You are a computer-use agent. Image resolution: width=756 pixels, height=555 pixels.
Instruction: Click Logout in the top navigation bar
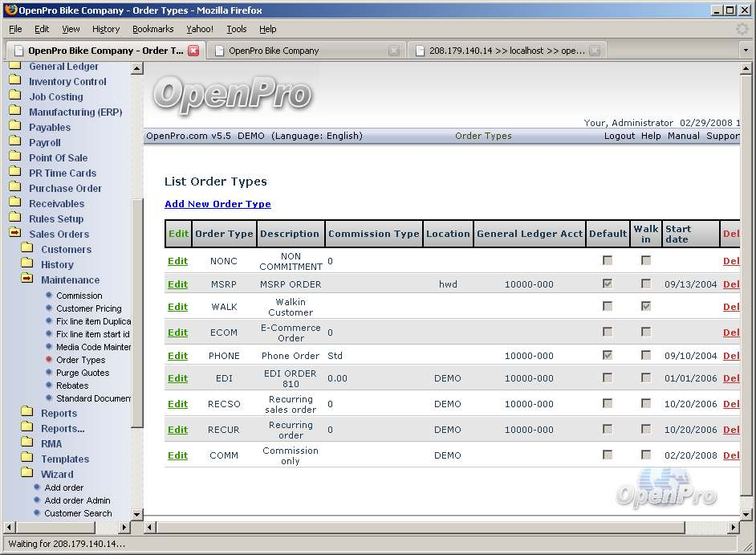tap(619, 136)
